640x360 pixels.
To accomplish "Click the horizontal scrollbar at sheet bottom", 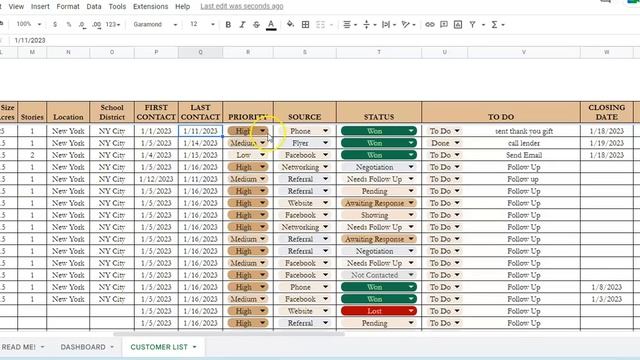I will [x=229, y=333].
